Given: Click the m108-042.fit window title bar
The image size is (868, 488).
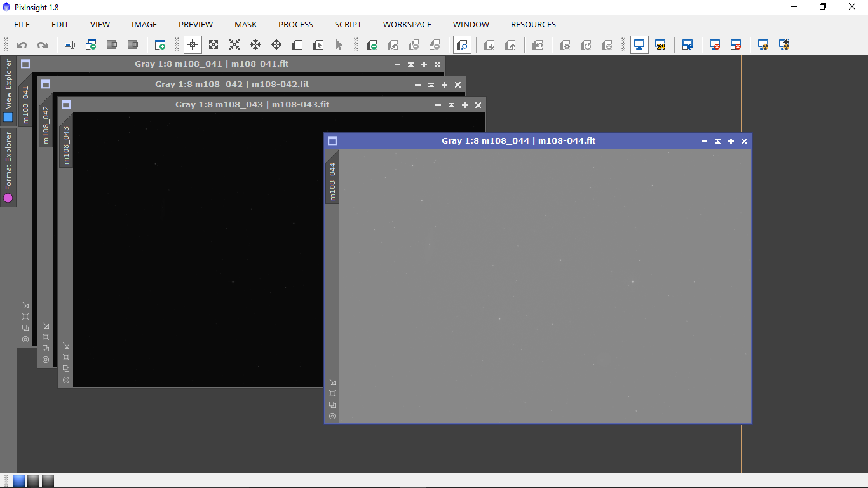Looking at the screenshot, I should pos(232,85).
